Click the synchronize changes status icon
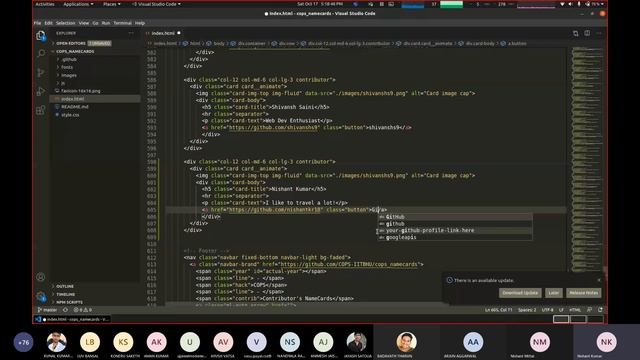Viewport: 640px width, 360px height. [65, 310]
